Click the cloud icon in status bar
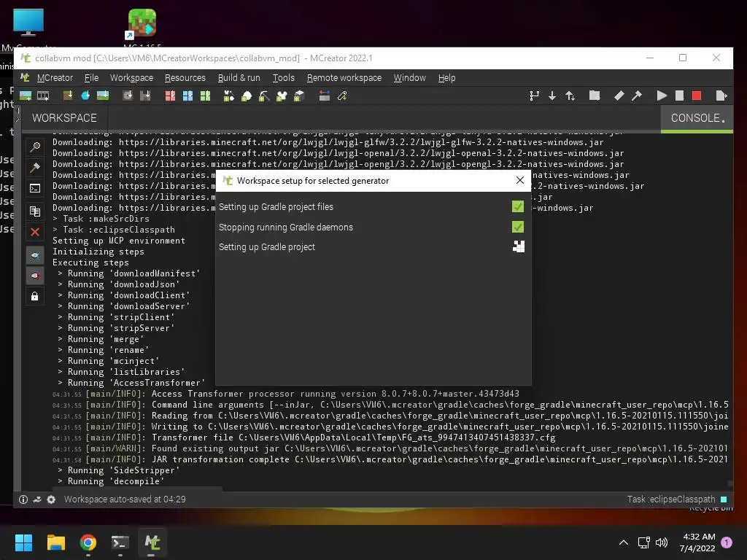This screenshot has height=560, width=747. click(36, 499)
